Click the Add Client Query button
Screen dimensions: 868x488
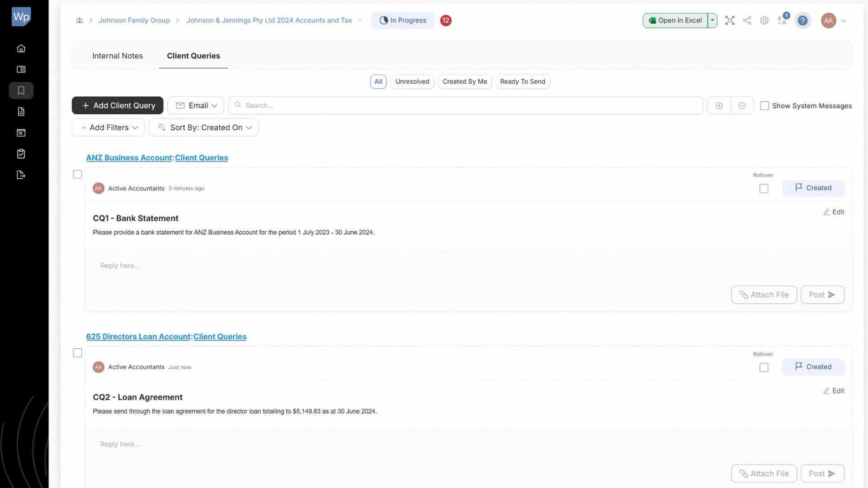117,105
